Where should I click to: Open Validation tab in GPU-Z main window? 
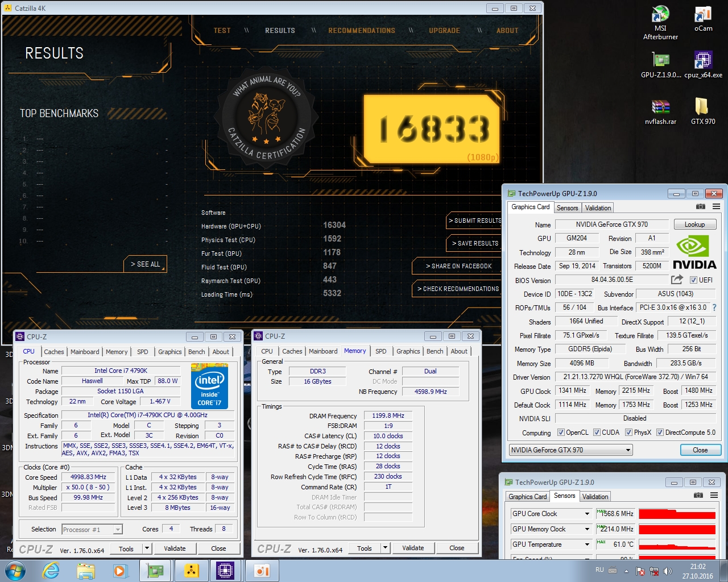pyautogui.click(x=598, y=208)
